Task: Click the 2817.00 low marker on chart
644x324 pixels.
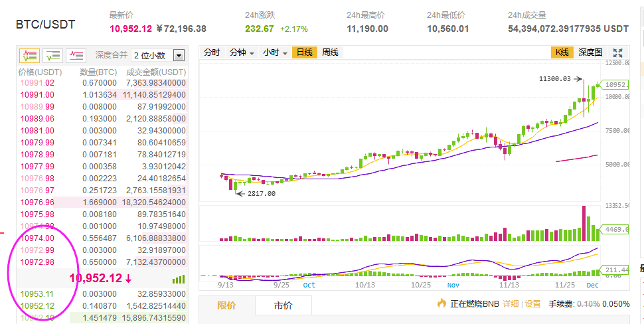Action: pos(261,193)
